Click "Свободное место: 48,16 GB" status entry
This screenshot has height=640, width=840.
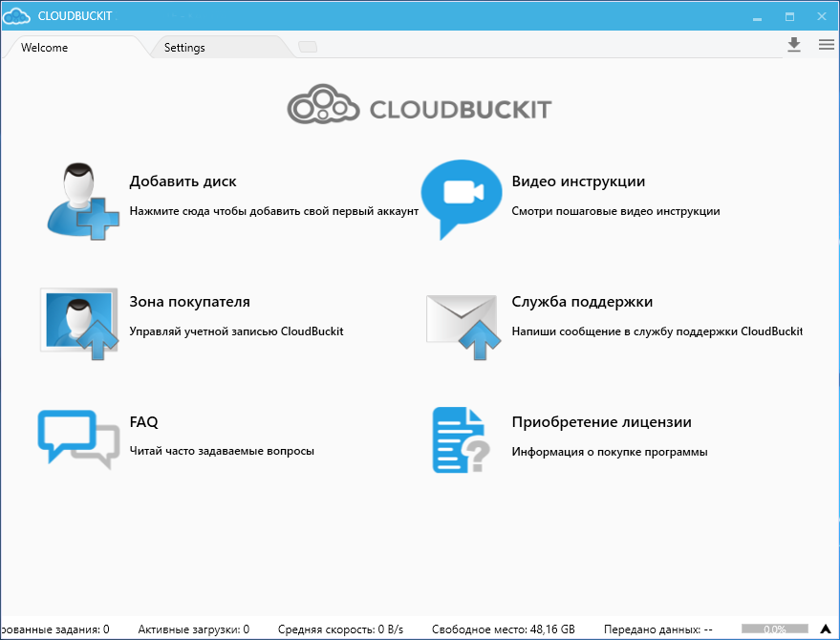[503, 629]
